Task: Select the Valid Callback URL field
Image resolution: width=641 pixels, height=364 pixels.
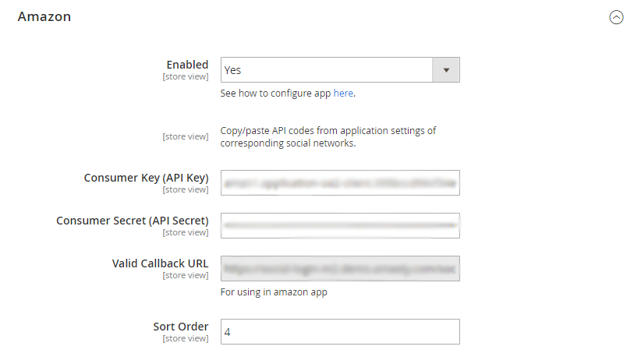Action: point(340,268)
